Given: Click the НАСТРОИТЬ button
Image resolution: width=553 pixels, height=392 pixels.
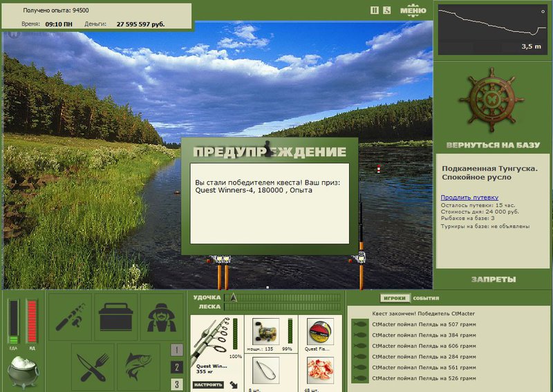Looking at the screenshot, I should pyautogui.click(x=208, y=384).
